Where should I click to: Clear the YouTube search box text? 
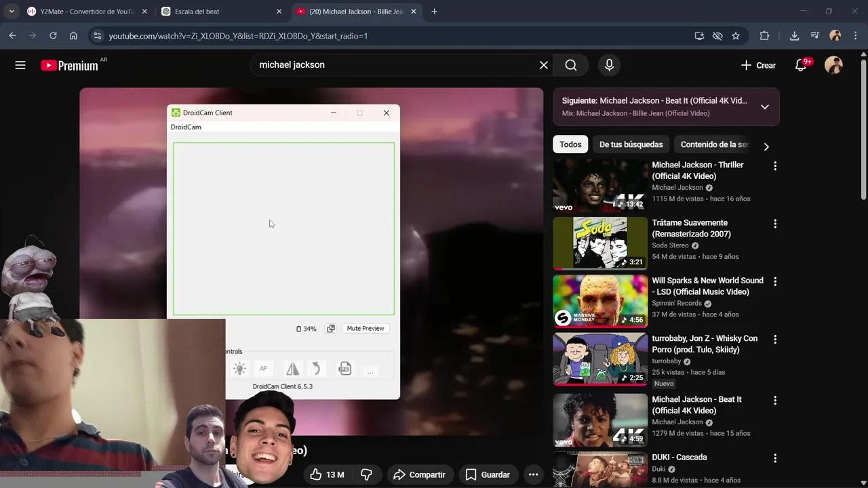[543, 65]
